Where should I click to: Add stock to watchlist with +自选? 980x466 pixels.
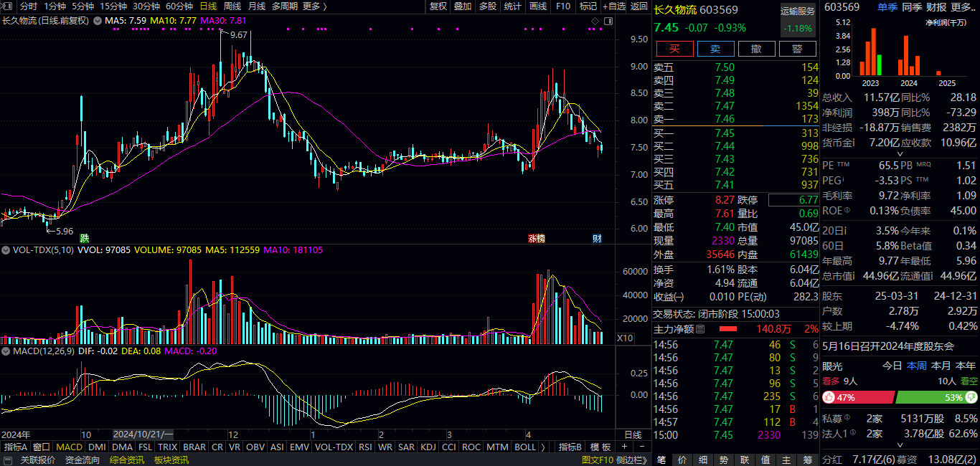(614, 6)
